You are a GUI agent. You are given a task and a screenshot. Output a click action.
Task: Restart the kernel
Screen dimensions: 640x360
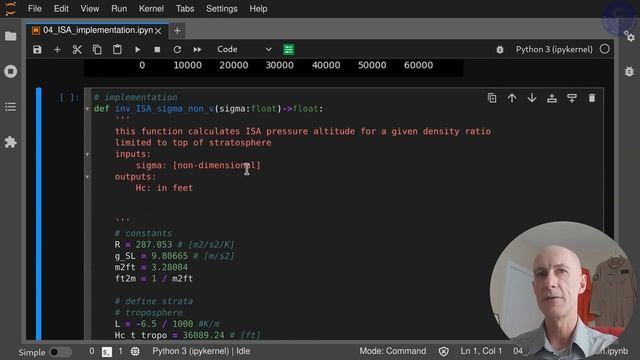pos(177,49)
